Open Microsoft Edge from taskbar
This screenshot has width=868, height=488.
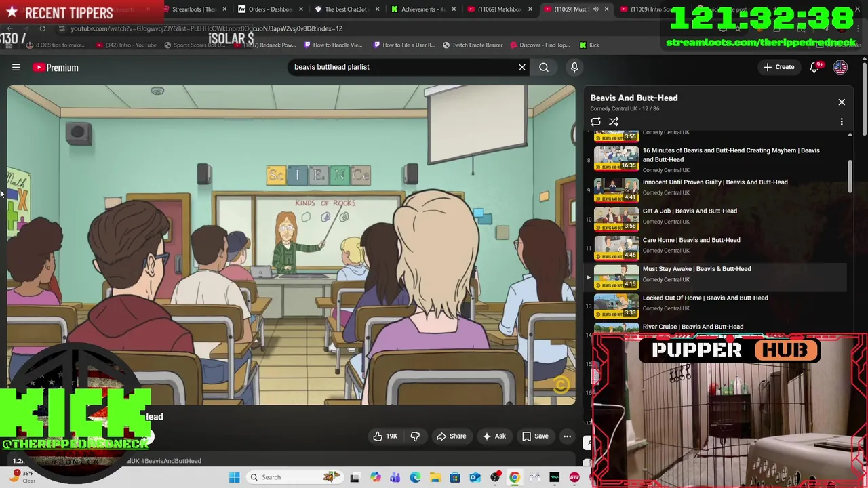[x=415, y=477]
